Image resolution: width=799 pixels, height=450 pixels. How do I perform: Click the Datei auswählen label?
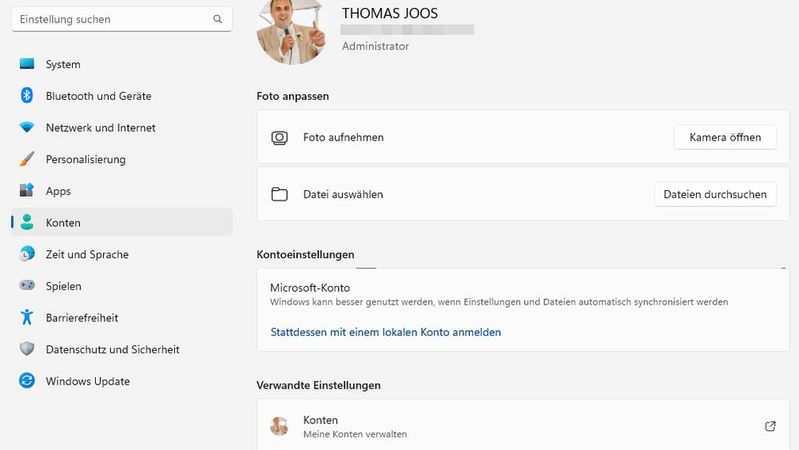tap(343, 194)
